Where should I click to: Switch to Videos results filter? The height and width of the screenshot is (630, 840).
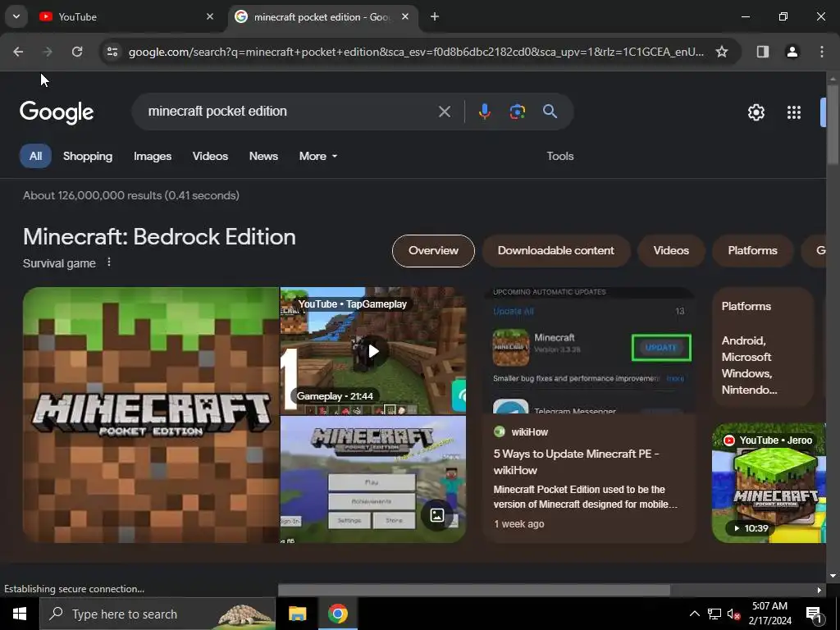click(x=210, y=156)
